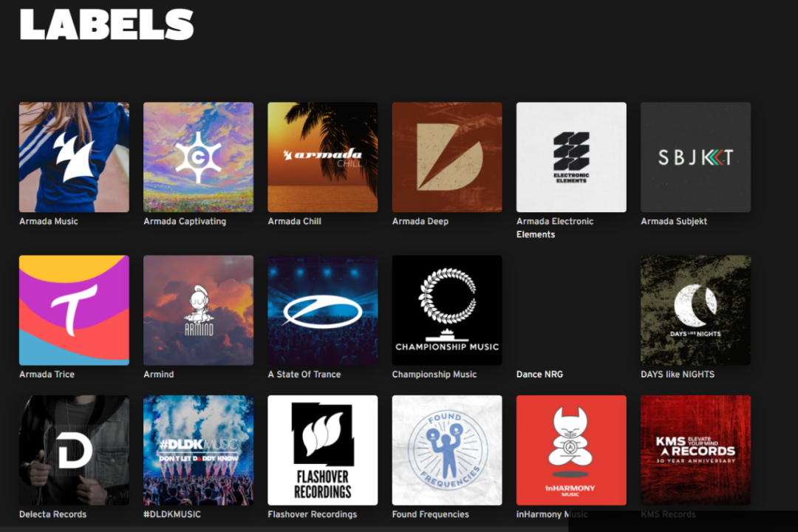This screenshot has height=532, width=798.
Task: Click the Armind cloud cover art
Action: [x=199, y=310]
